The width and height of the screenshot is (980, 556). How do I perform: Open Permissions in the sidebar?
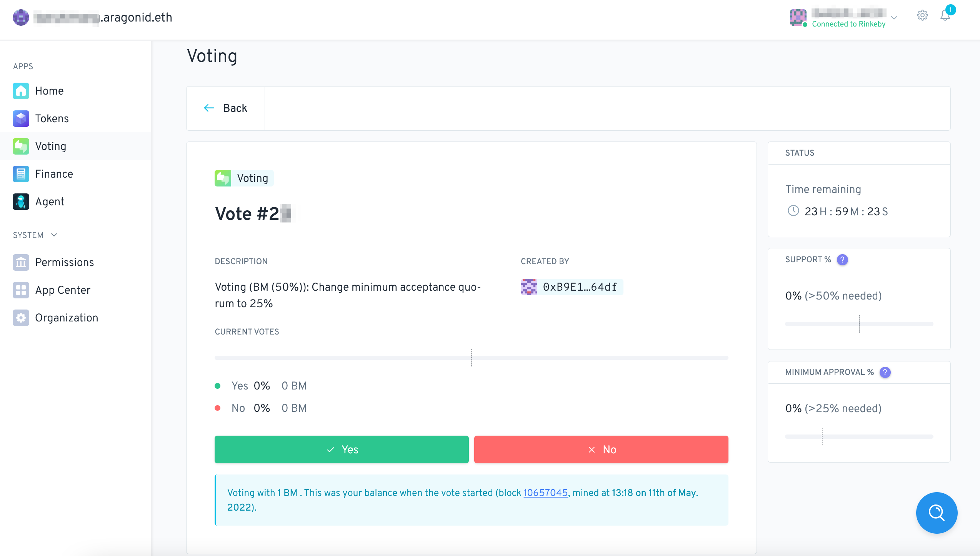(64, 262)
